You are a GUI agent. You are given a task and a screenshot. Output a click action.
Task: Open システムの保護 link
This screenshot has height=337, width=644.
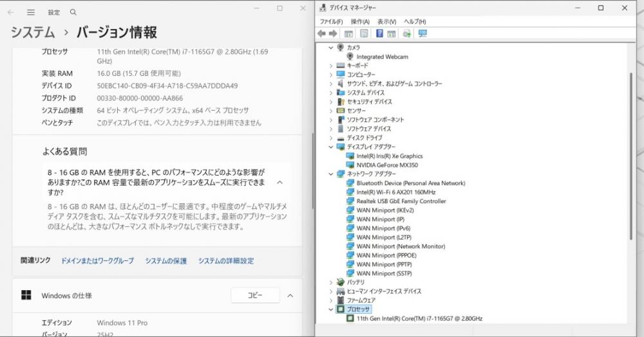tap(166, 260)
